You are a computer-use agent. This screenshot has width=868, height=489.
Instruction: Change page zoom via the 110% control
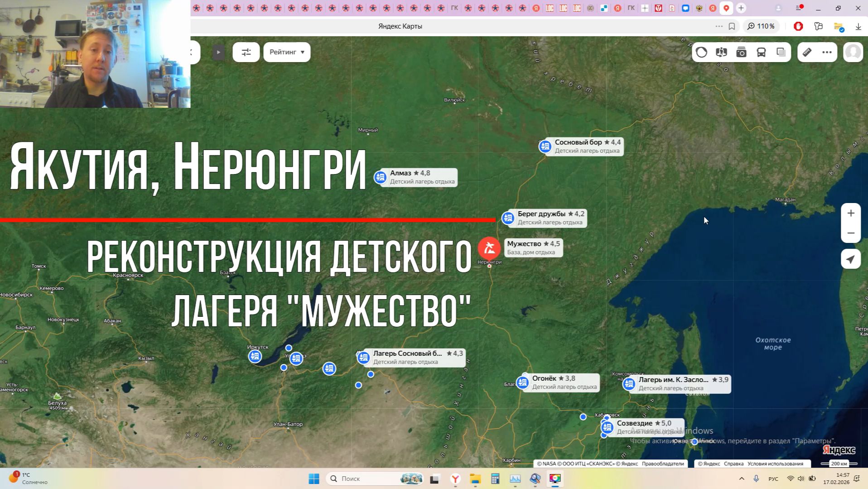761,26
